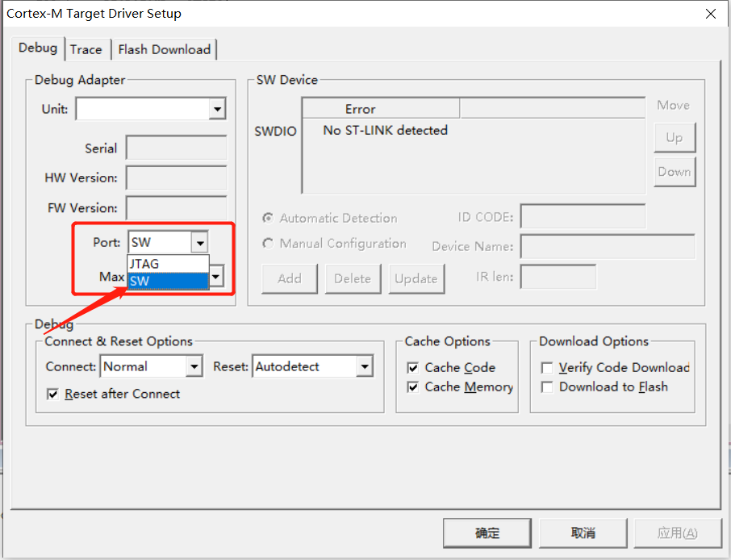Select SW from the Port list
Viewport: 731px width, 560px height.
pyautogui.click(x=168, y=281)
